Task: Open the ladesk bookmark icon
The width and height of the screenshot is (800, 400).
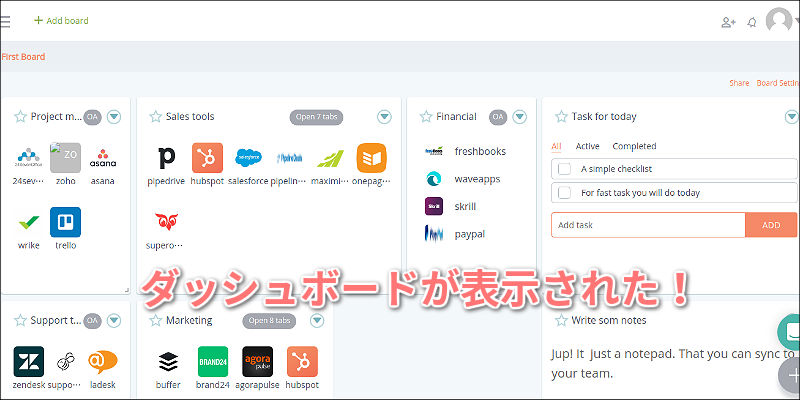Action: click(103, 361)
